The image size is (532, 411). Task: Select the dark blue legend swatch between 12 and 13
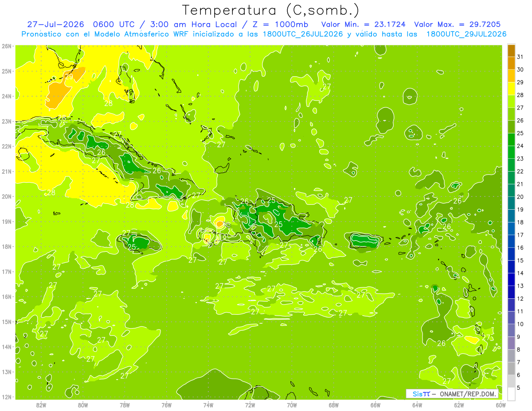coord(511,292)
